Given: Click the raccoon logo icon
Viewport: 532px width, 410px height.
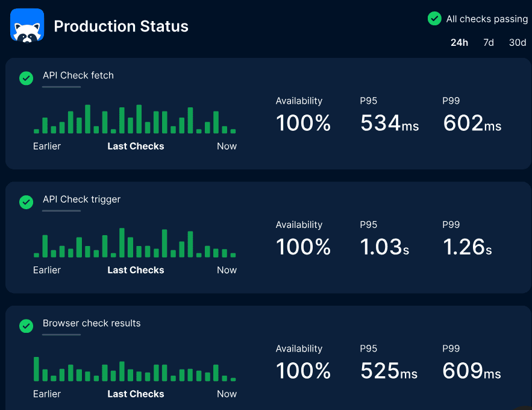Looking at the screenshot, I should [x=27, y=26].
